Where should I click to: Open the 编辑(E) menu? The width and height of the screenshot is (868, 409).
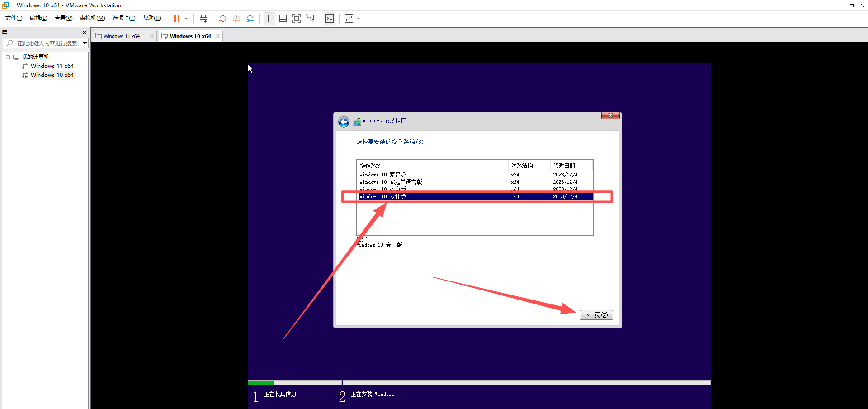tap(38, 18)
